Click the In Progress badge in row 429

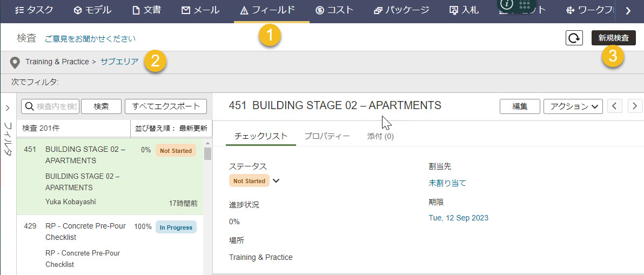(x=176, y=227)
